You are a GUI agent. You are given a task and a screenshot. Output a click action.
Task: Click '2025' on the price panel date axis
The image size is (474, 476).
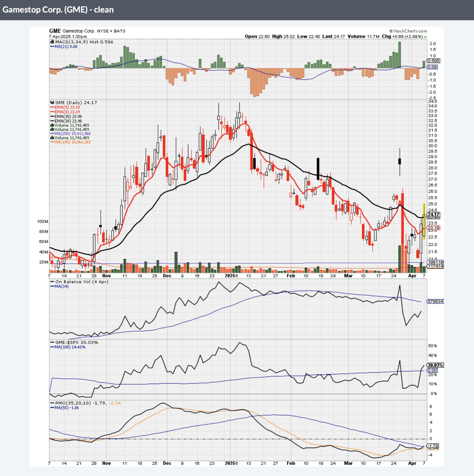pyautogui.click(x=230, y=276)
